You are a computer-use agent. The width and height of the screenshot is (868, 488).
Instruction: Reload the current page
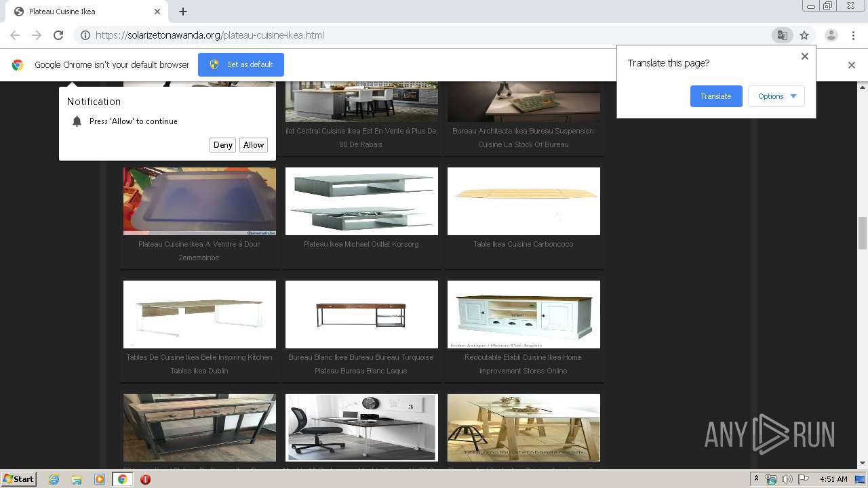coord(58,35)
